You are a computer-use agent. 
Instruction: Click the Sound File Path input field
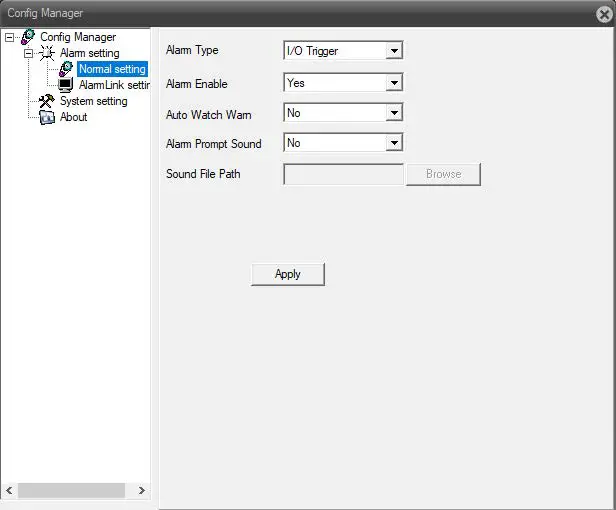(343, 174)
